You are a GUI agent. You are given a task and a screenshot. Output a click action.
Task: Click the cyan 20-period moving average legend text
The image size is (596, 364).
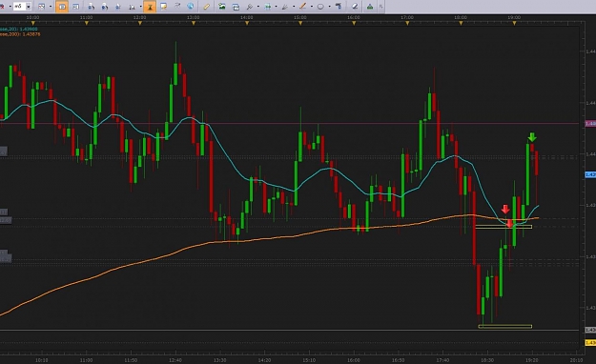coord(19,29)
